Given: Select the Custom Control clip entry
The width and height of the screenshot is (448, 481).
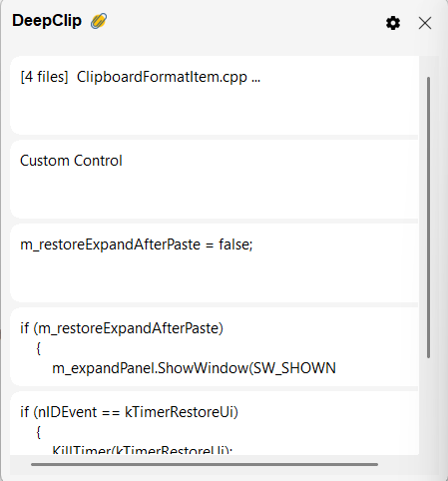Looking at the screenshot, I should (x=215, y=180).
